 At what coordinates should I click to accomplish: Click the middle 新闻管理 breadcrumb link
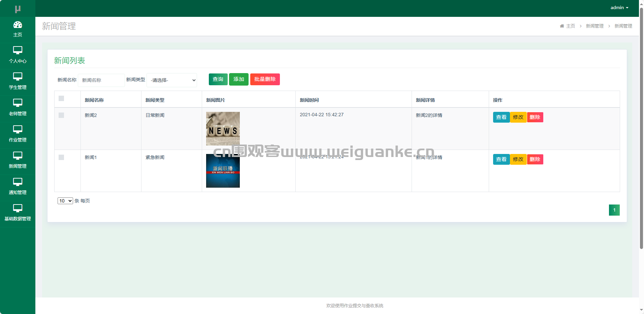point(595,26)
